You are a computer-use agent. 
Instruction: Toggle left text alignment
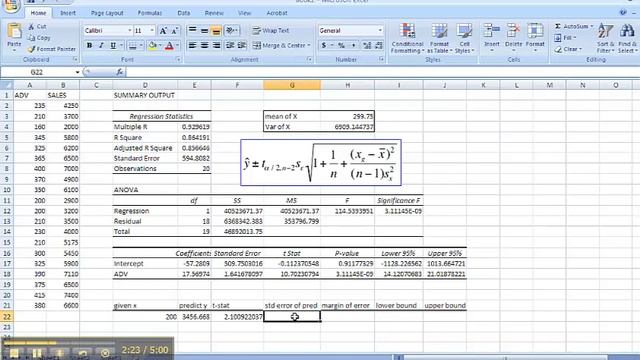click(192, 45)
